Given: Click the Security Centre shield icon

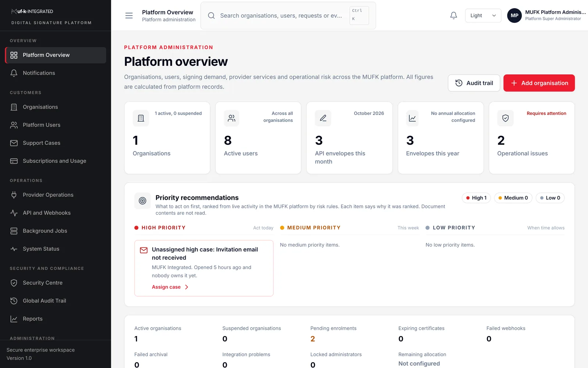Looking at the screenshot, I should [14, 283].
